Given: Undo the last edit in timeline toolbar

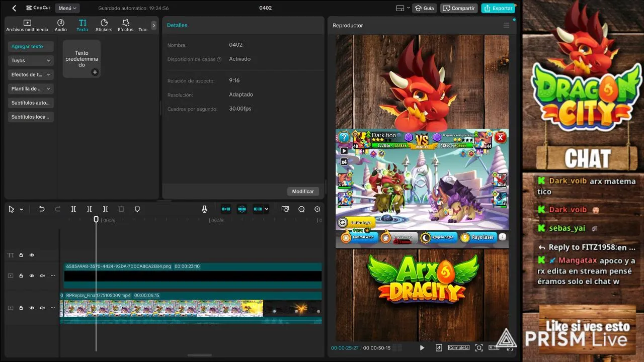Looking at the screenshot, I should tap(42, 209).
